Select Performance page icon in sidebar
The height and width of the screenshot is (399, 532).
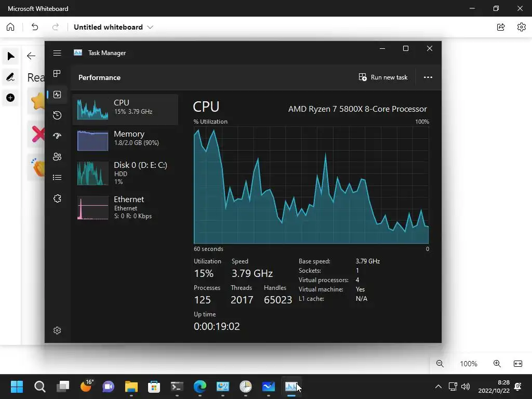point(57,95)
